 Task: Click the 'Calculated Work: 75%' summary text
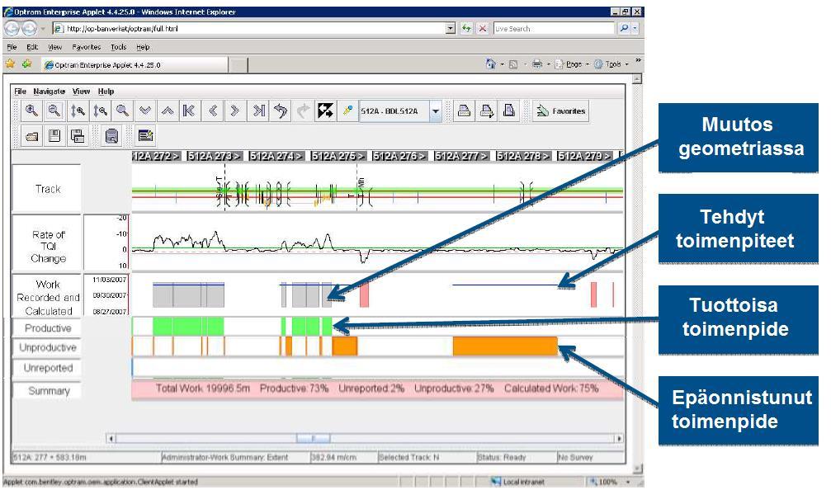click(551, 389)
